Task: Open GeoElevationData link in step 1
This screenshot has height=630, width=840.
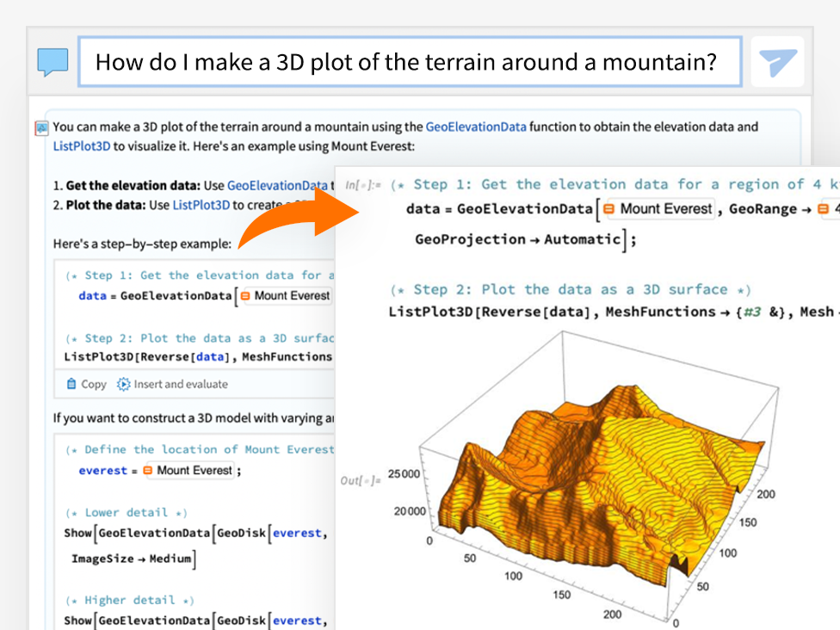Action: (277, 185)
